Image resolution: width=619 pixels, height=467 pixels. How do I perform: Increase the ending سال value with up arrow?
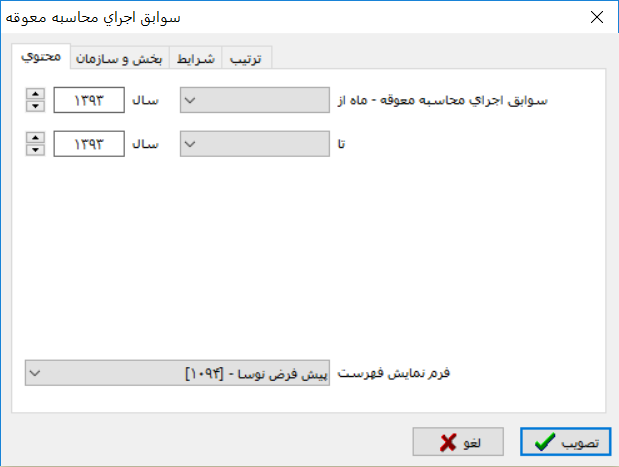pyautogui.click(x=35, y=138)
